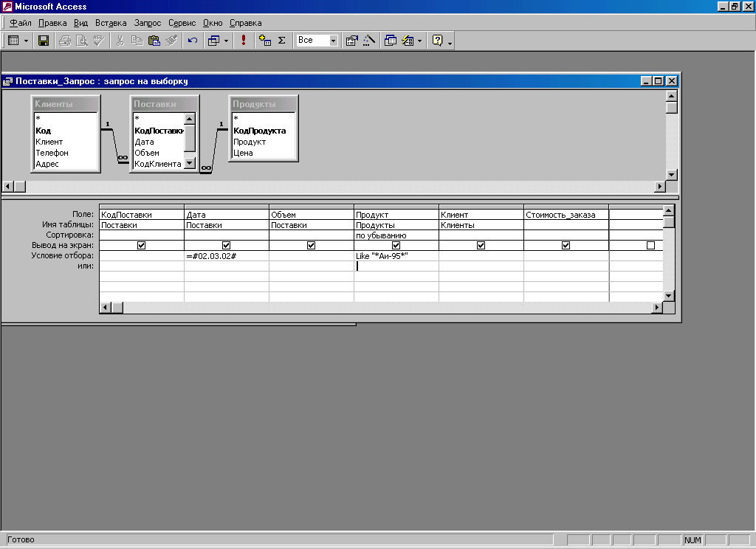
Task: Click the Office Assistant help icon
Action: coord(437,41)
